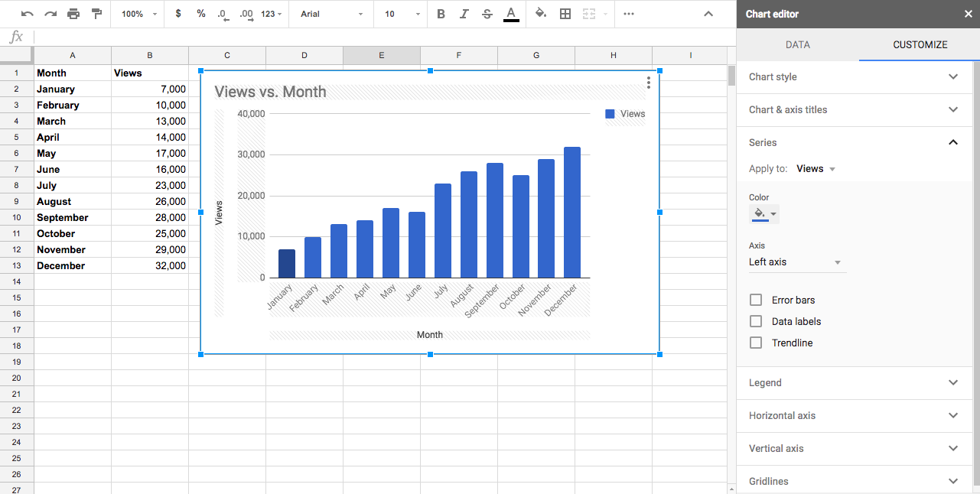
Task: Enable Data labels for the series
Action: tap(756, 321)
